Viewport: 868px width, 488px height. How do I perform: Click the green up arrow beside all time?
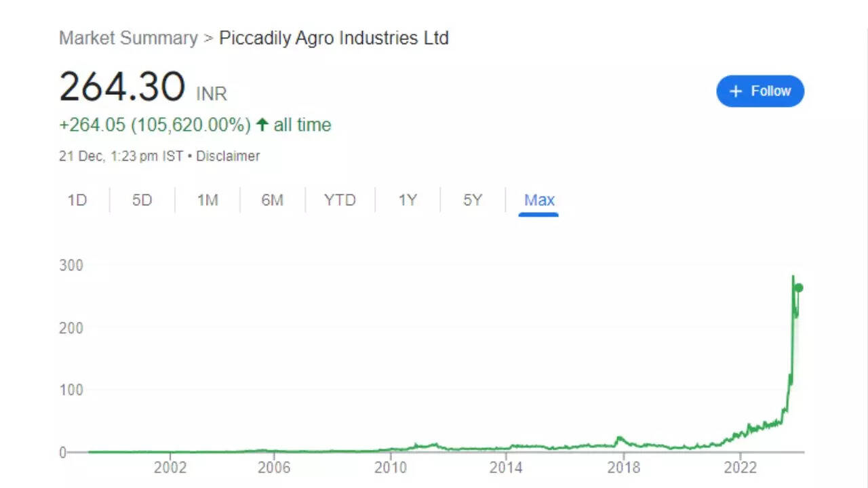[262, 125]
